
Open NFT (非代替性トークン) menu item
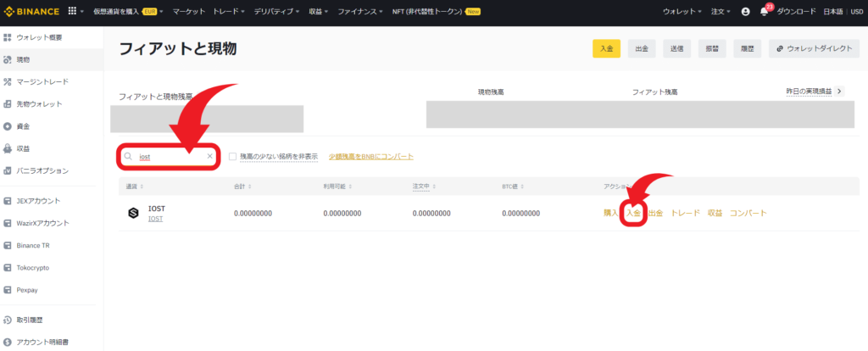(427, 12)
